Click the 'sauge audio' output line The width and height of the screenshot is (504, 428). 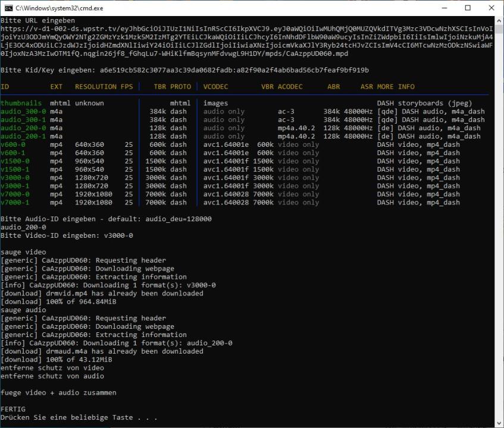[x=23, y=310]
